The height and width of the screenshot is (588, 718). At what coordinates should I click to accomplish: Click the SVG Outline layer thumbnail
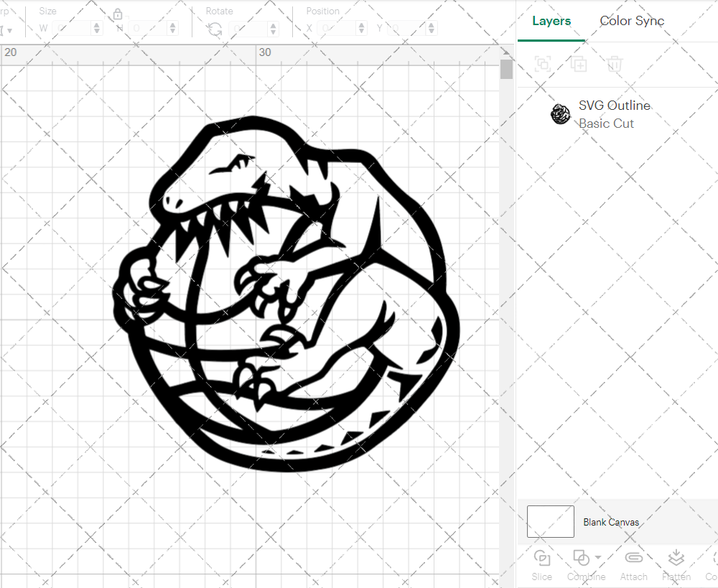pyautogui.click(x=561, y=114)
